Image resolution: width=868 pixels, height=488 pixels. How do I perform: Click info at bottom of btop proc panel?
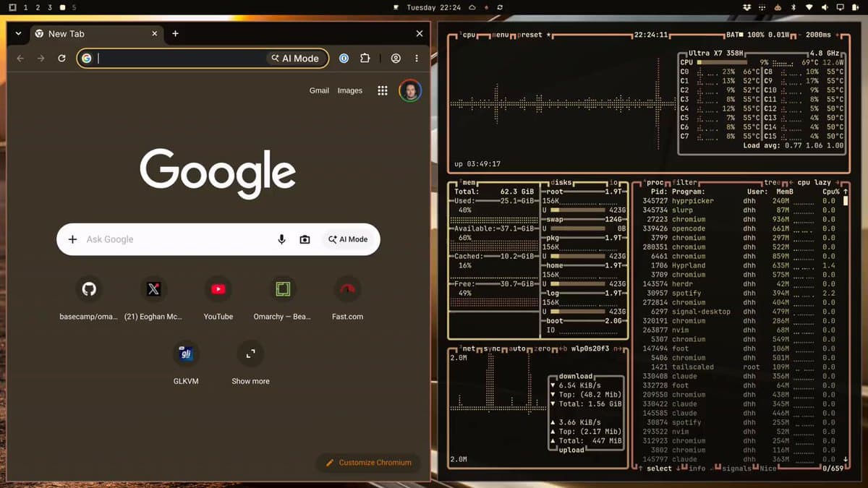tap(697, 468)
